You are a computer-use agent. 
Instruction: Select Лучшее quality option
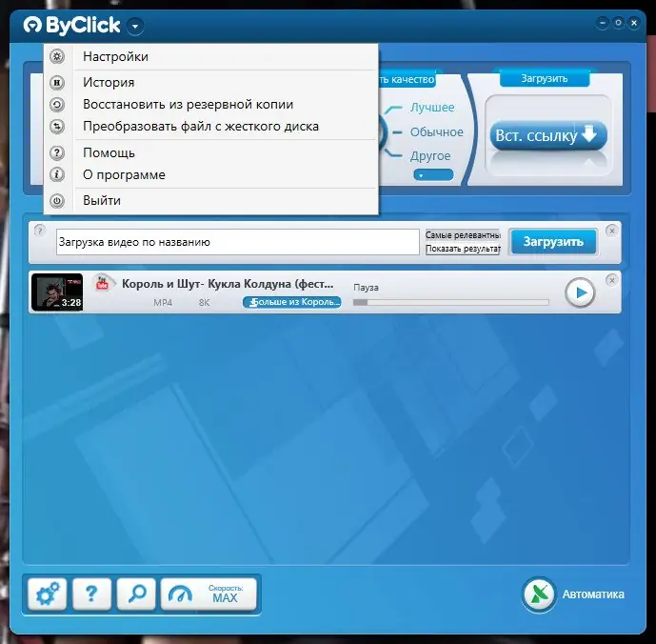[x=432, y=108]
